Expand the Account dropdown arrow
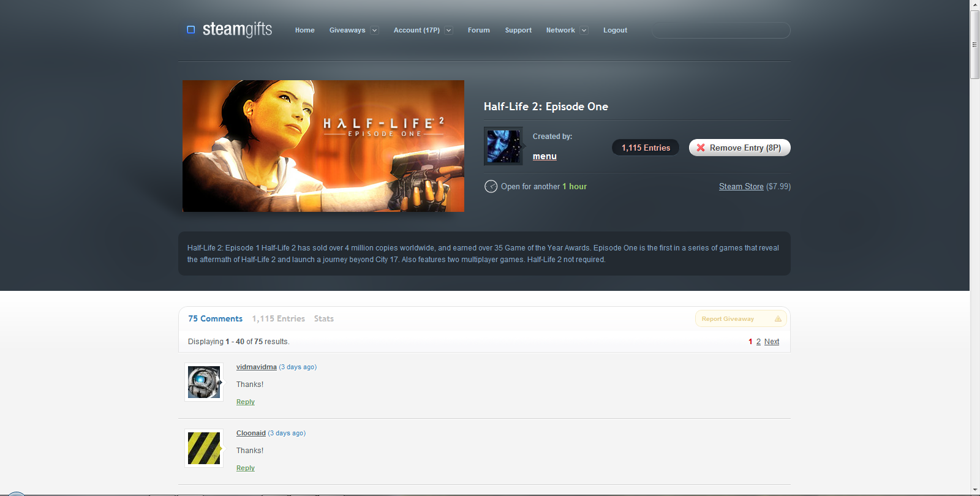 (x=448, y=31)
